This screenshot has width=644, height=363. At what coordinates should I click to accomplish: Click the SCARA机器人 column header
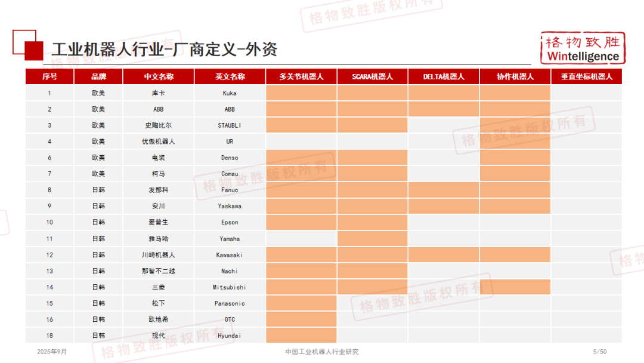[373, 76]
